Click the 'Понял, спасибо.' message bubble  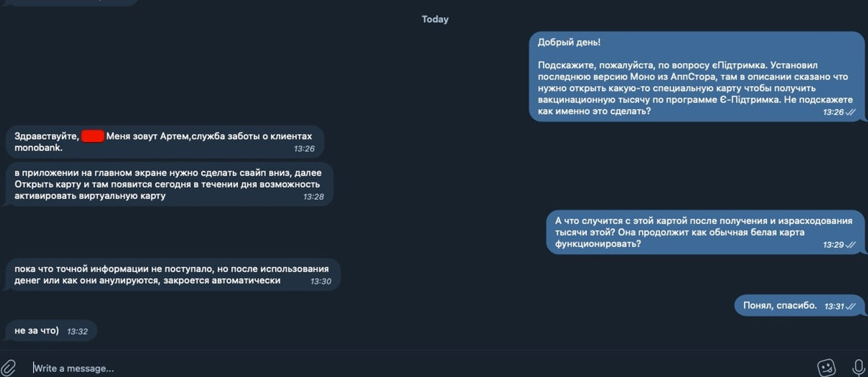pyautogui.click(x=799, y=306)
